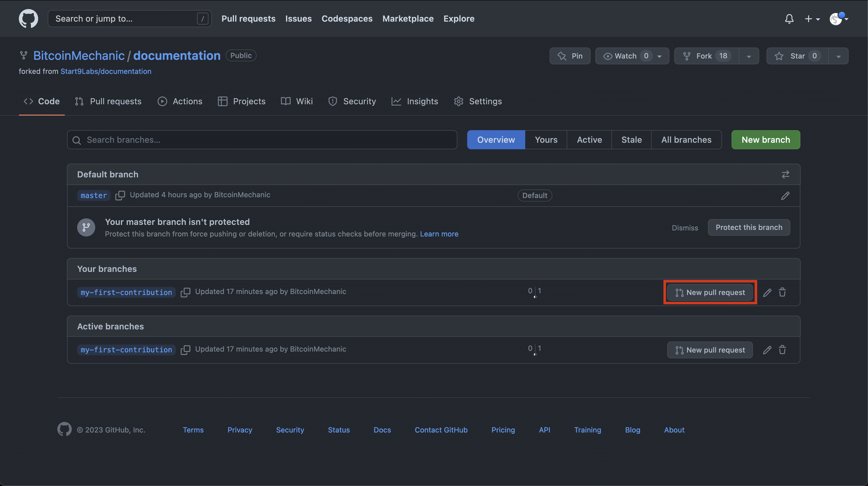Pin the documentation repository
This screenshot has width=868, height=486.
[570, 56]
